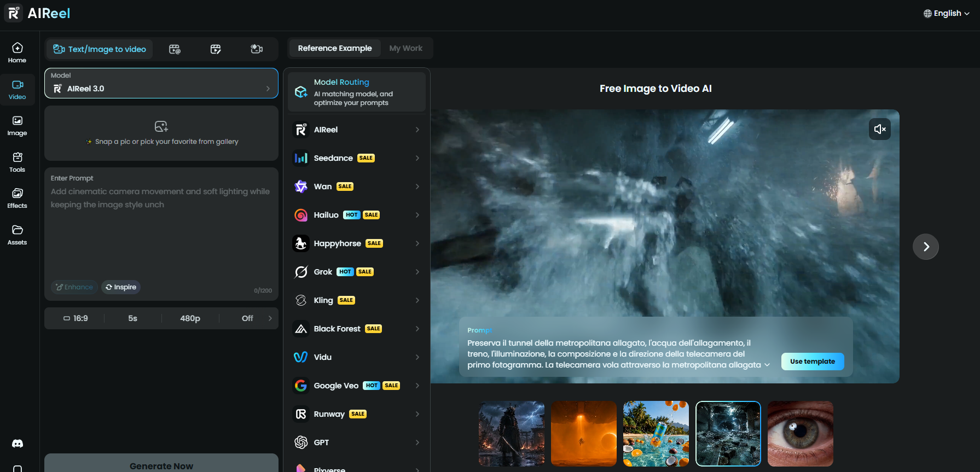The image size is (980, 472).
Task: Select the third video mode icon tab
Action: [216, 49]
